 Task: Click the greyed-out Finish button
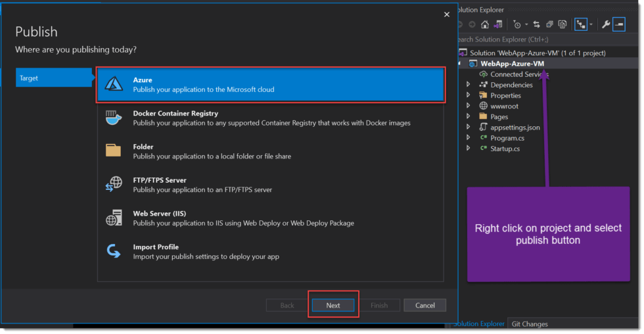pyautogui.click(x=379, y=305)
